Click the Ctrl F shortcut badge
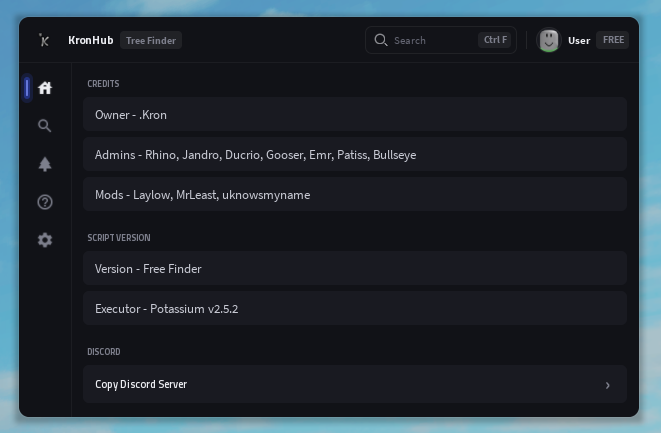Image resolution: width=661 pixels, height=433 pixels. click(495, 40)
